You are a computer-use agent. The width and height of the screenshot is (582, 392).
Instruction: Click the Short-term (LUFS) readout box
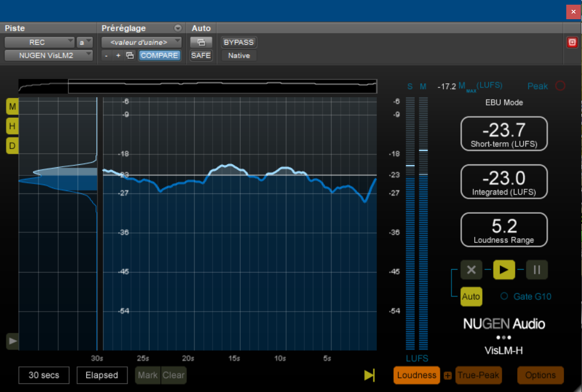pos(504,133)
